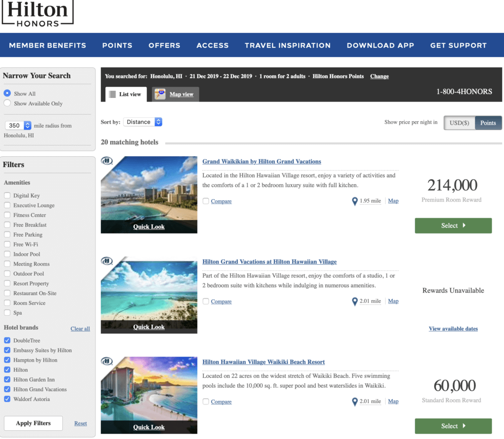Click Hilton brand badge on Hawaiian Village Waikiki photo

pyautogui.click(x=107, y=361)
